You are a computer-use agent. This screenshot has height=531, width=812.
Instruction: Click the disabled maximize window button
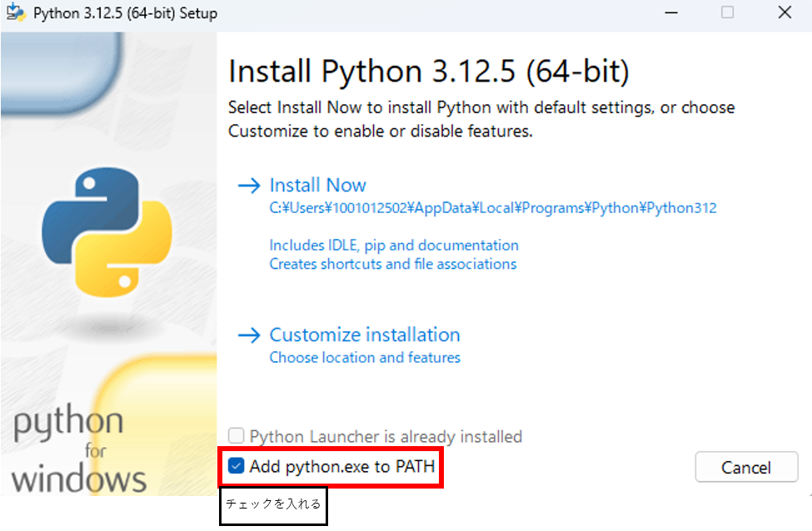pos(727,12)
